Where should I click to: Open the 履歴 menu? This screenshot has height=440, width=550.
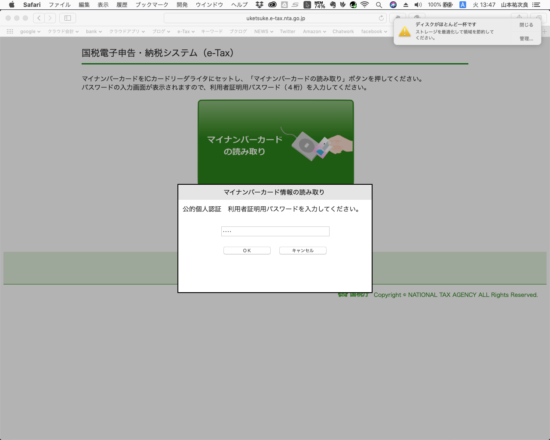tap(122, 5)
